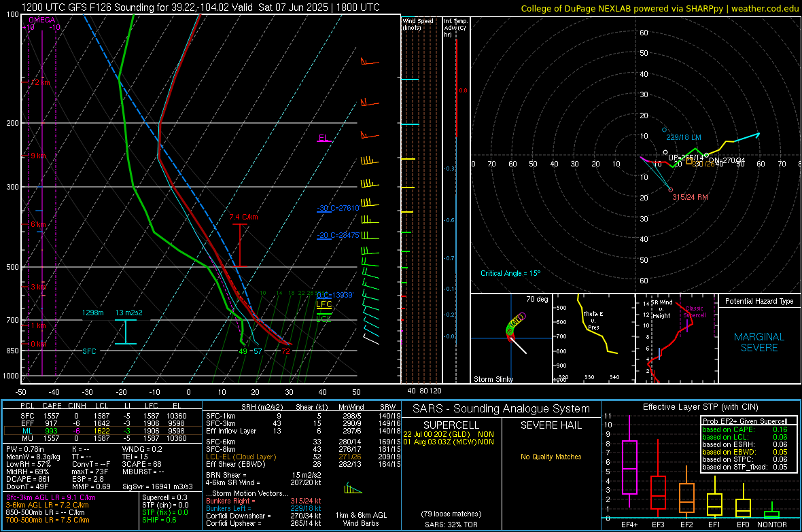
Task: Click the 7.4 C/km lapse rate label
Action: coord(243,217)
